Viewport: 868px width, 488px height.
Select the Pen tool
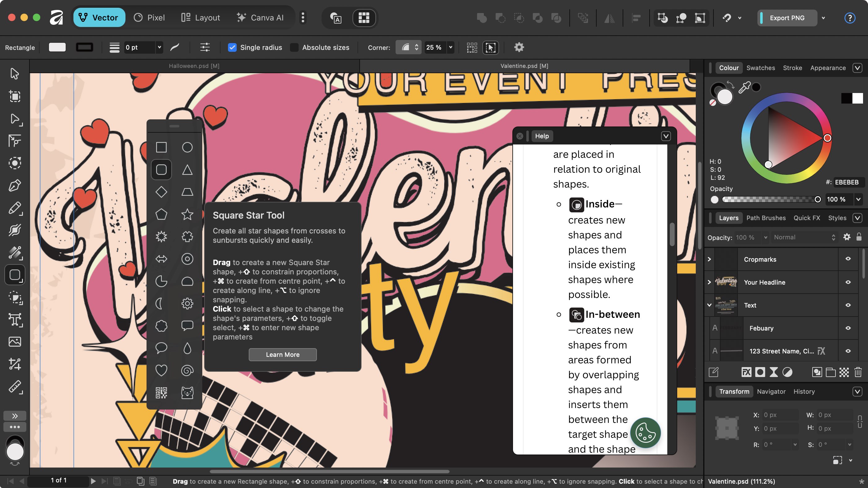click(15, 185)
